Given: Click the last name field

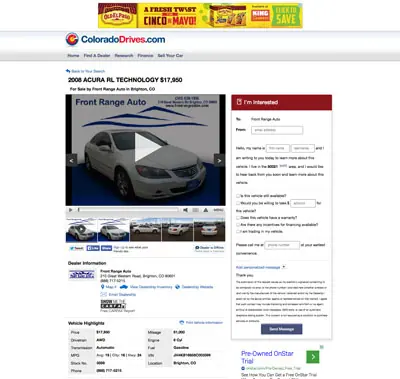Looking at the screenshot, I should point(303,148).
